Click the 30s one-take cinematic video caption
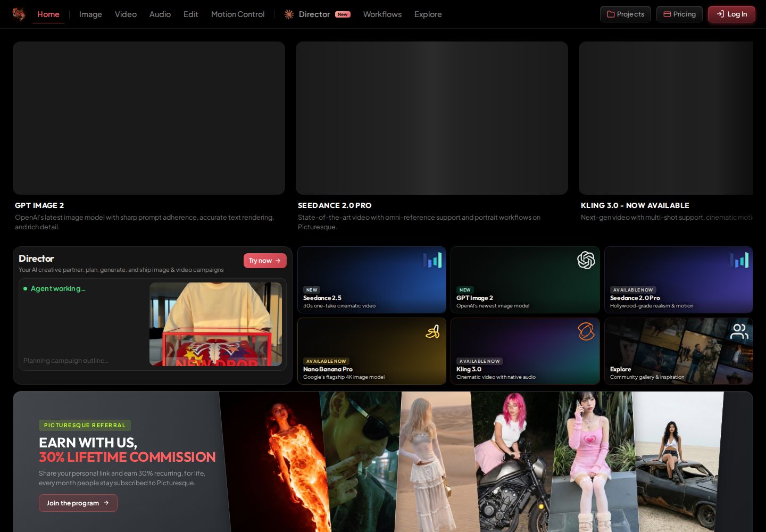Image resolution: width=766 pixels, height=532 pixels. pyautogui.click(x=339, y=306)
